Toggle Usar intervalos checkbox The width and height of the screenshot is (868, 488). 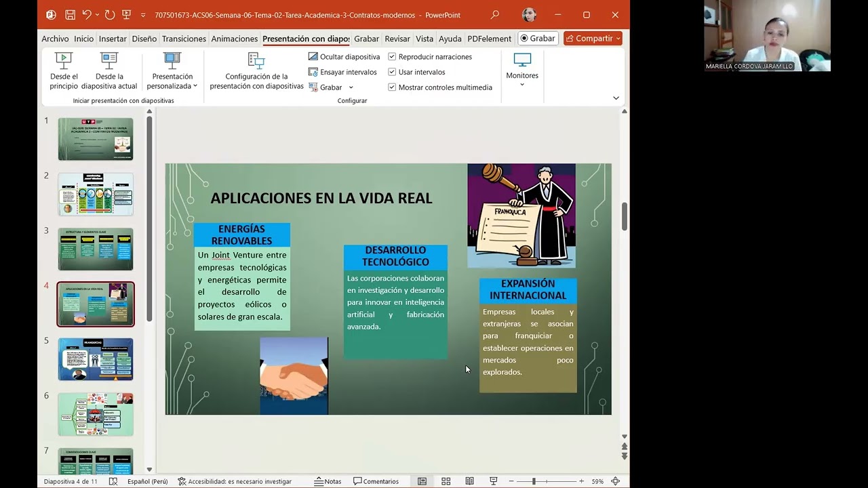click(392, 72)
